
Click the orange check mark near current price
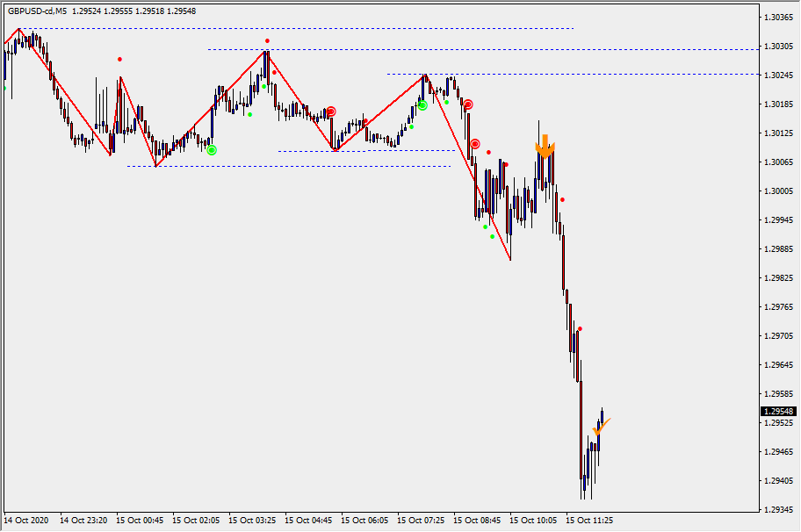pyautogui.click(x=601, y=428)
